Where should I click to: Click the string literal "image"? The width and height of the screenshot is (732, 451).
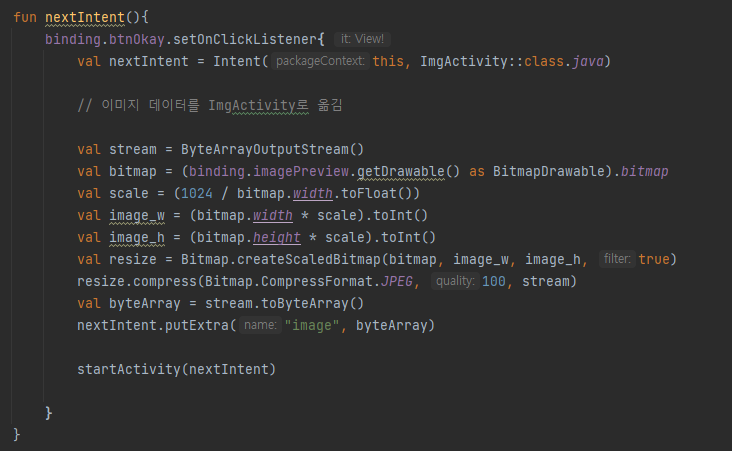click(311, 325)
